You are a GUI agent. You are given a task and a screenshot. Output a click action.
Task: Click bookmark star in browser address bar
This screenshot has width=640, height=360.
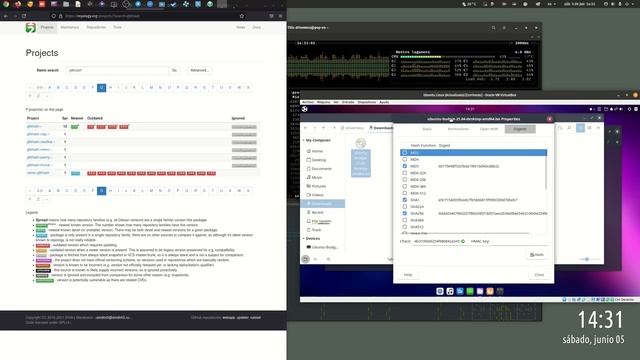click(242, 16)
